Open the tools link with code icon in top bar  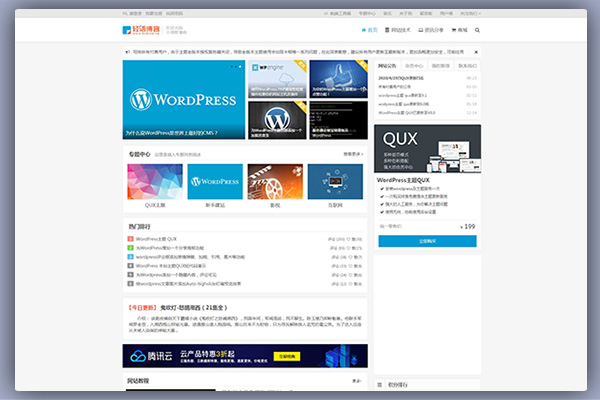click(337, 13)
